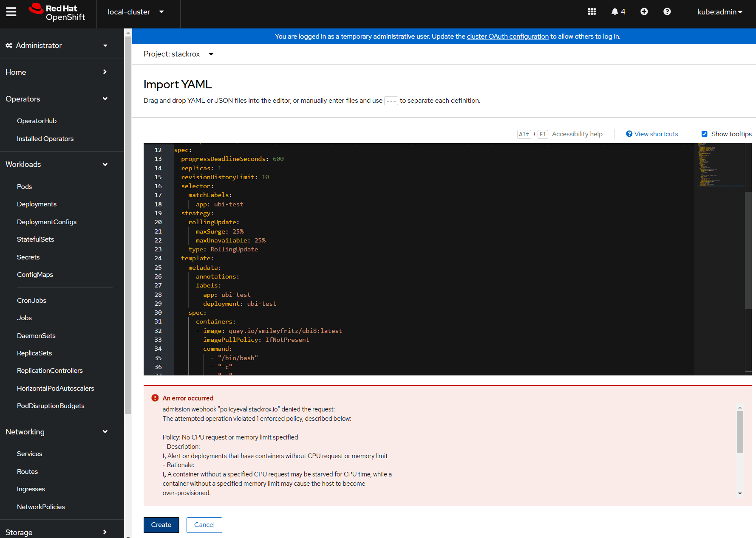Expand the Storage navigation section
The width and height of the screenshot is (756, 538).
tap(57, 532)
